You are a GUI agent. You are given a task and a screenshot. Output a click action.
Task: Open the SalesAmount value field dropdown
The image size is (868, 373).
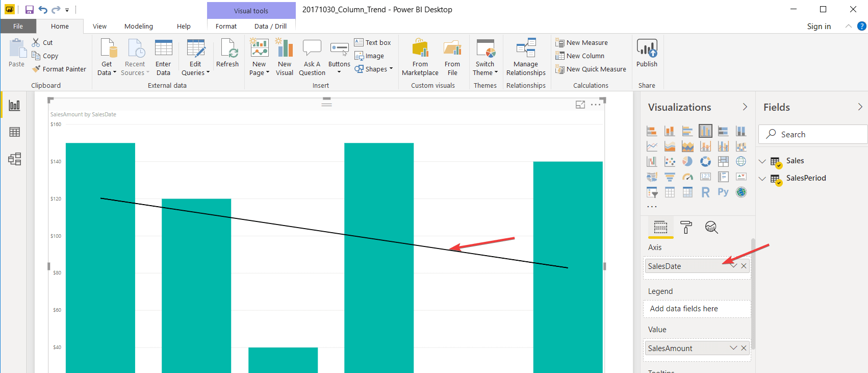[733, 348]
